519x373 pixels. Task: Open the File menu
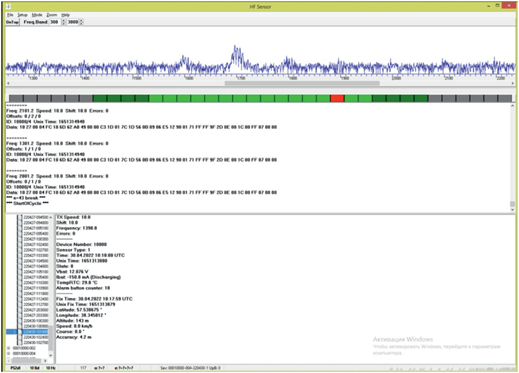10,15
